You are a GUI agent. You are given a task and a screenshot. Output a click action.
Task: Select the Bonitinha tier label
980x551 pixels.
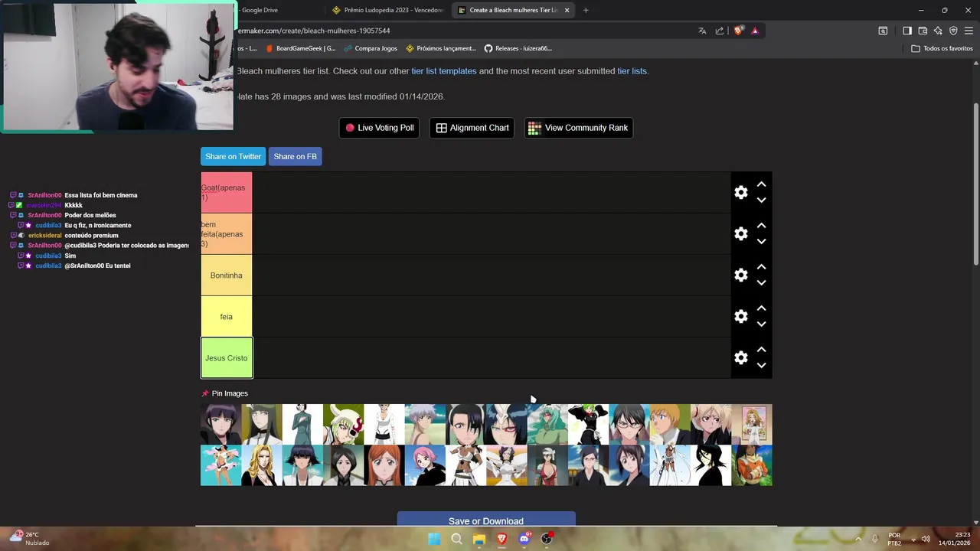(x=226, y=275)
